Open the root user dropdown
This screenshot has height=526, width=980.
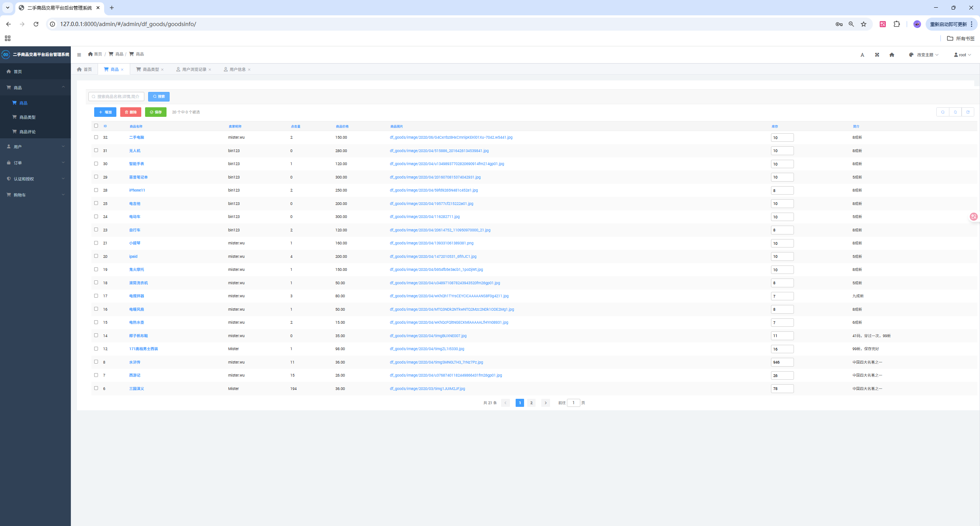pyautogui.click(x=962, y=55)
